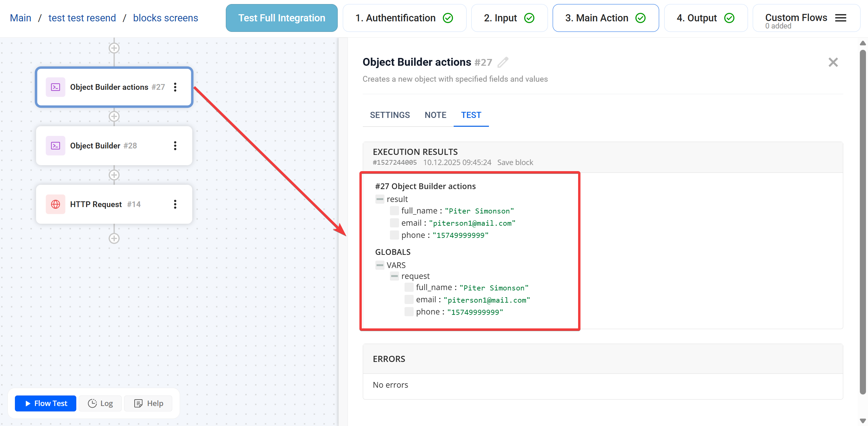
Task: Run the Flow Test button
Action: 46,403
